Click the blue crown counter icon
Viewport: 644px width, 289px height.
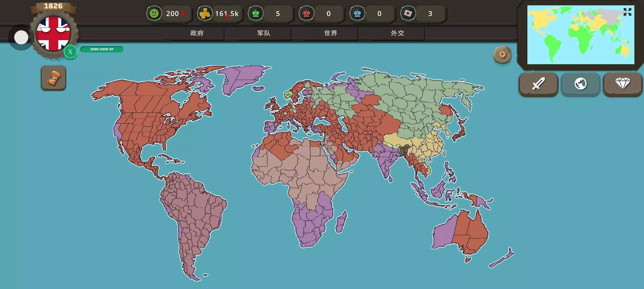pos(357,13)
